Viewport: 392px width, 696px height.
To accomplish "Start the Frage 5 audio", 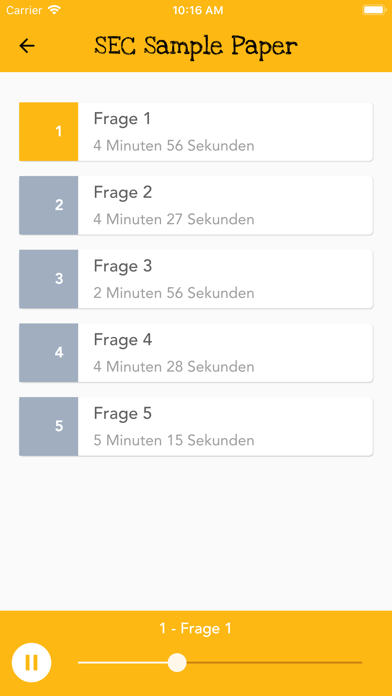I will click(x=196, y=426).
